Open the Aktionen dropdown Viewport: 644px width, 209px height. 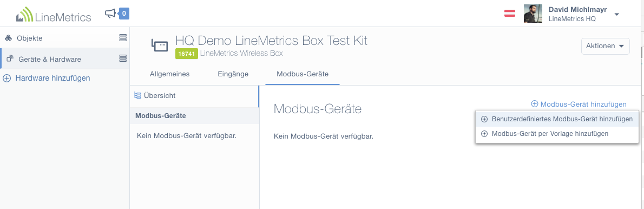coord(606,46)
